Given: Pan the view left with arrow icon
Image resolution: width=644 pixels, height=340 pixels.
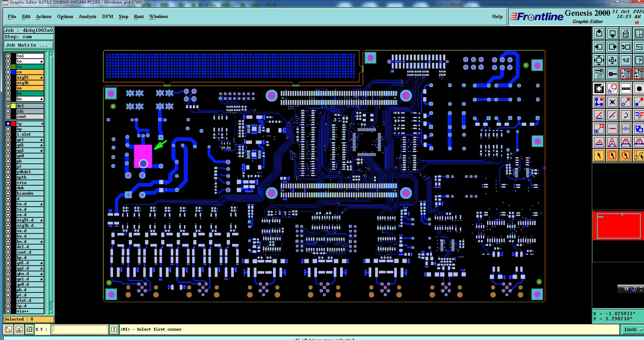Looking at the screenshot, I should (x=599, y=47).
